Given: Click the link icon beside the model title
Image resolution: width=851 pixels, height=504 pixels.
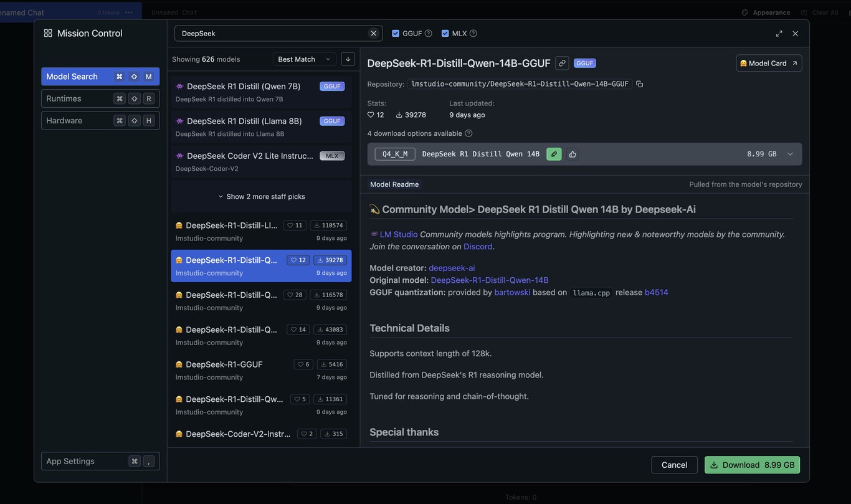Looking at the screenshot, I should 561,63.
